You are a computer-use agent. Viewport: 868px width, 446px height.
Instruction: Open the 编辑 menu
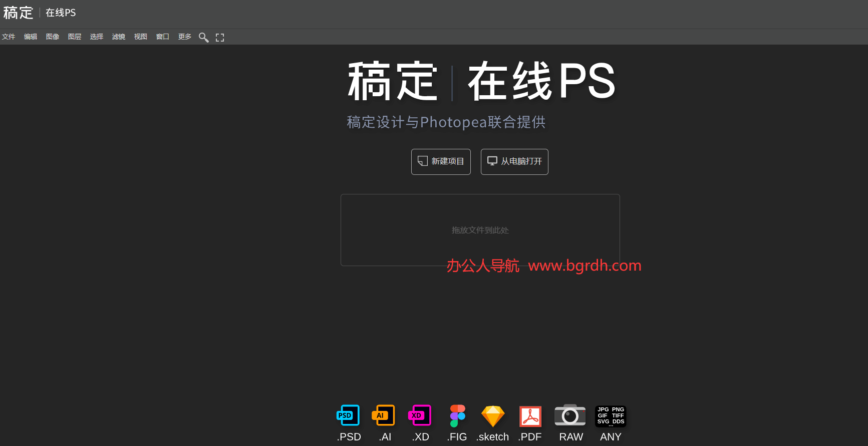pyautogui.click(x=31, y=37)
